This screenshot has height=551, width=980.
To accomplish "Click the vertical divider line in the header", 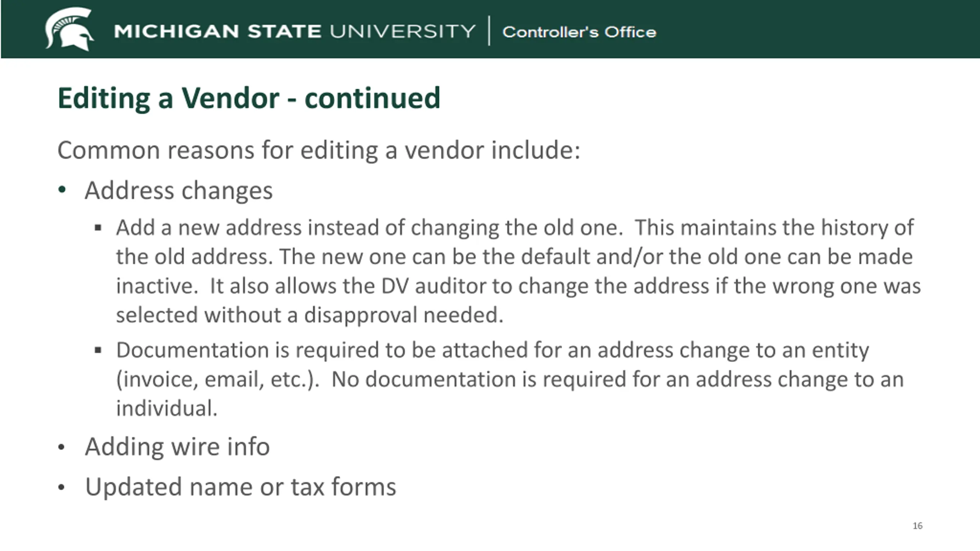I will 489,31.
